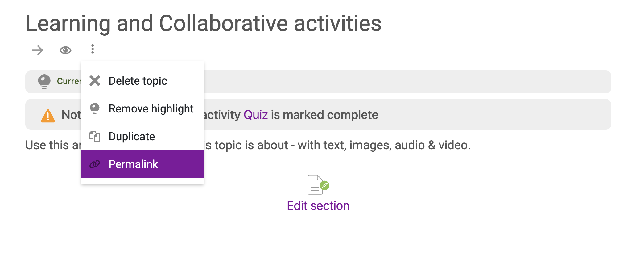Click the restriction notice reading is marked complete
Image resolution: width=644 pixels, height=254 pixels.
(x=324, y=115)
